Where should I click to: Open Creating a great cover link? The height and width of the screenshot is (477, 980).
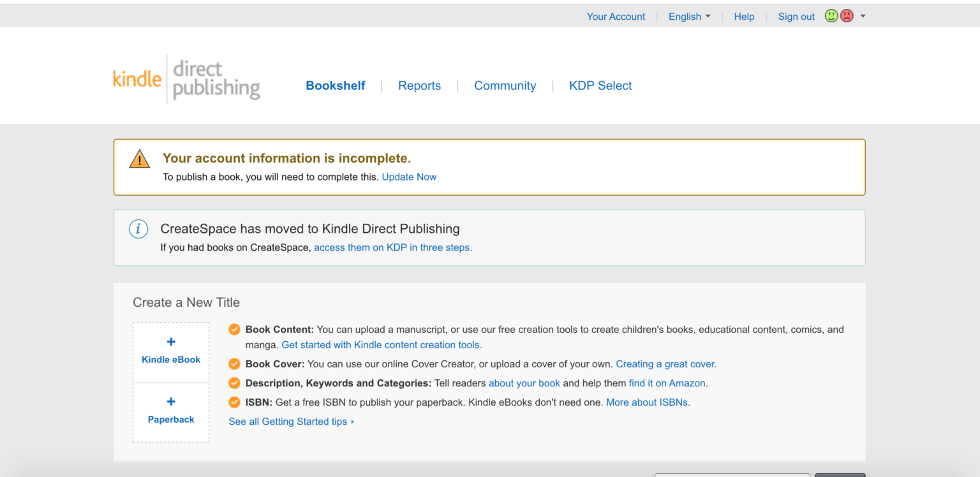tap(665, 363)
